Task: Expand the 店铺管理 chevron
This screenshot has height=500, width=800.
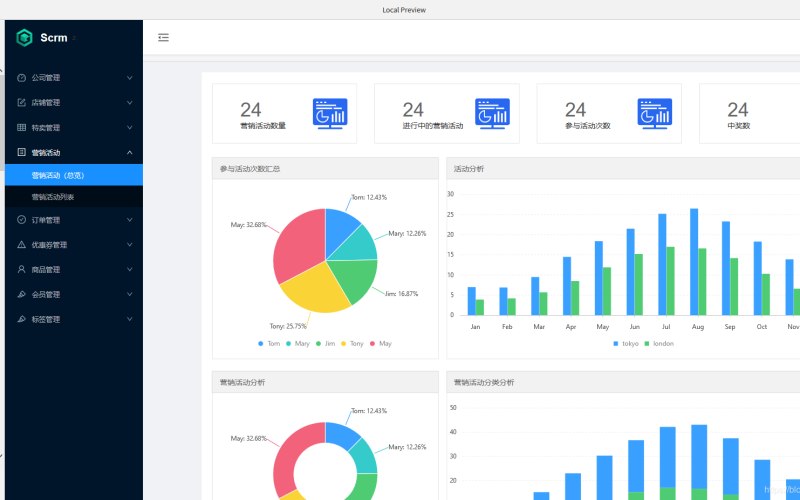Action: tap(130, 103)
